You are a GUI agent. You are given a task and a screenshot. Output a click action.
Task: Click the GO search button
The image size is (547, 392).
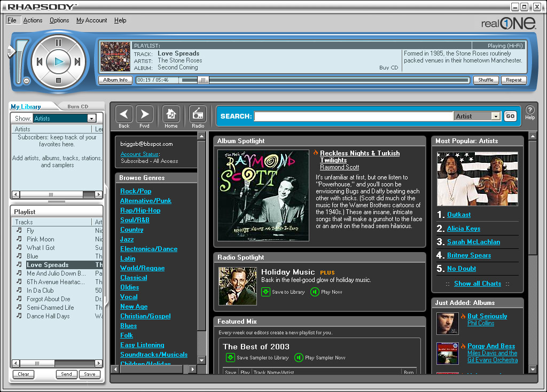click(x=510, y=116)
